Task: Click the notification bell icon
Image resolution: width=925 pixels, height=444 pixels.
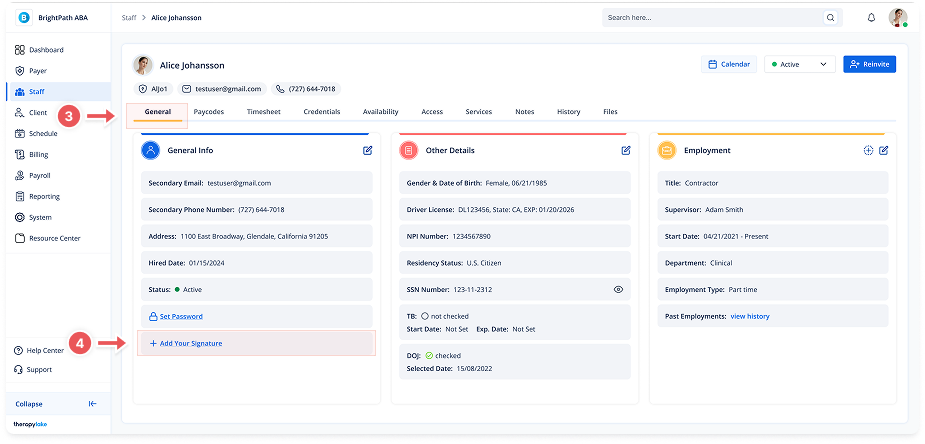Action: coord(871,17)
